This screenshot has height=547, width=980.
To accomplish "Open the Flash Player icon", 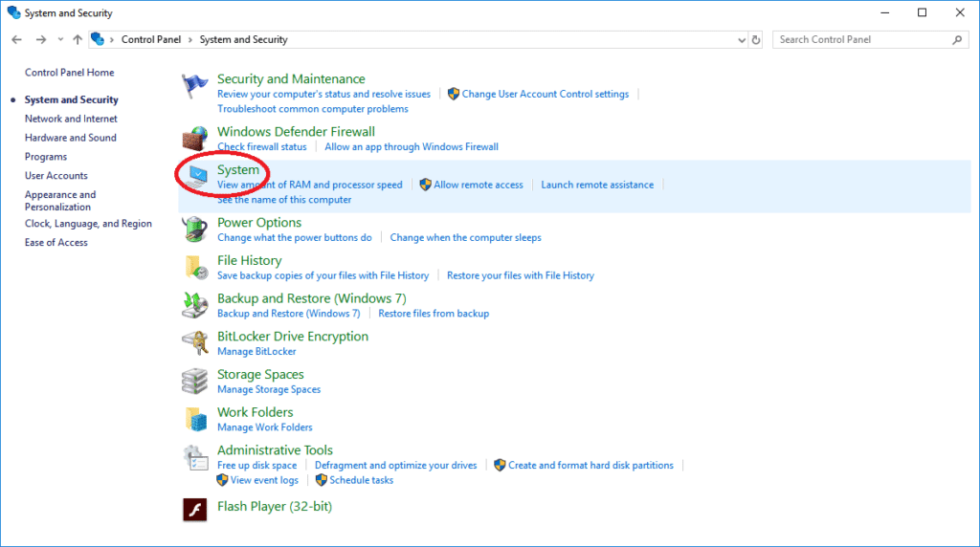I will click(x=195, y=509).
